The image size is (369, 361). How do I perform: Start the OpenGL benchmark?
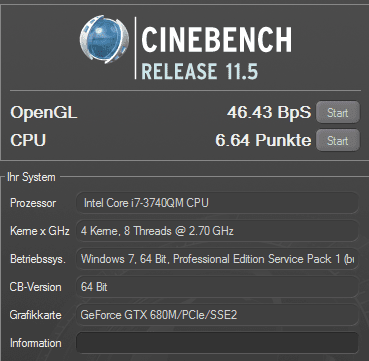tap(338, 113)
